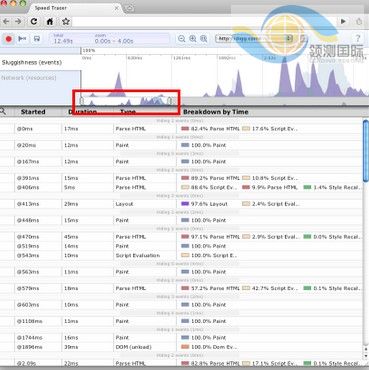Open the help question mark icon
This screenshot has height=370, width=369.
[358, 38]
